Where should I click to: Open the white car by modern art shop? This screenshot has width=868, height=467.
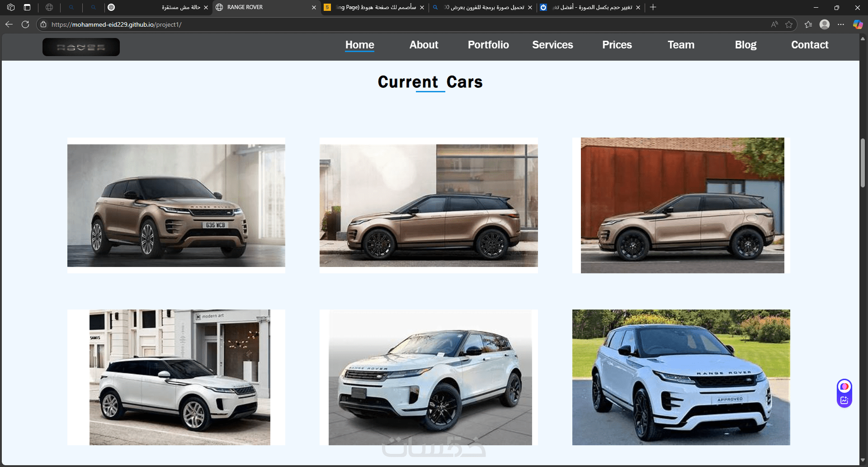(176, 377)
